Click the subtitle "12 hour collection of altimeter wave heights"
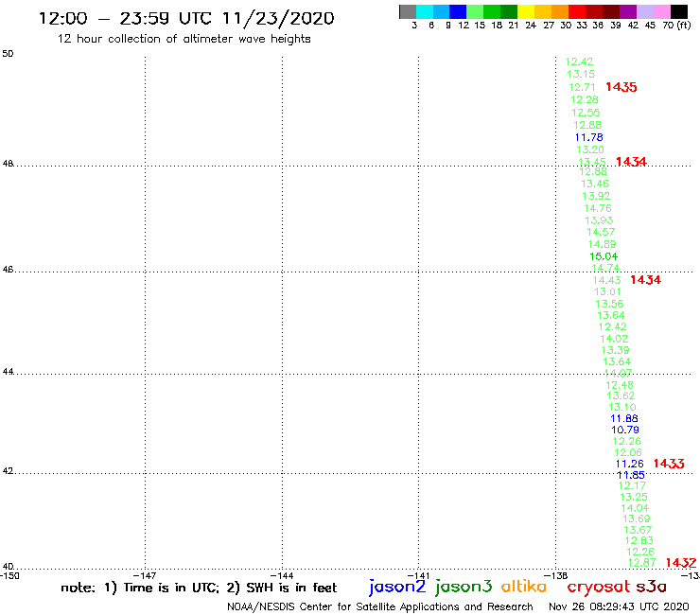The height and width of the screenshot is (615, 700). click(184, 39)
